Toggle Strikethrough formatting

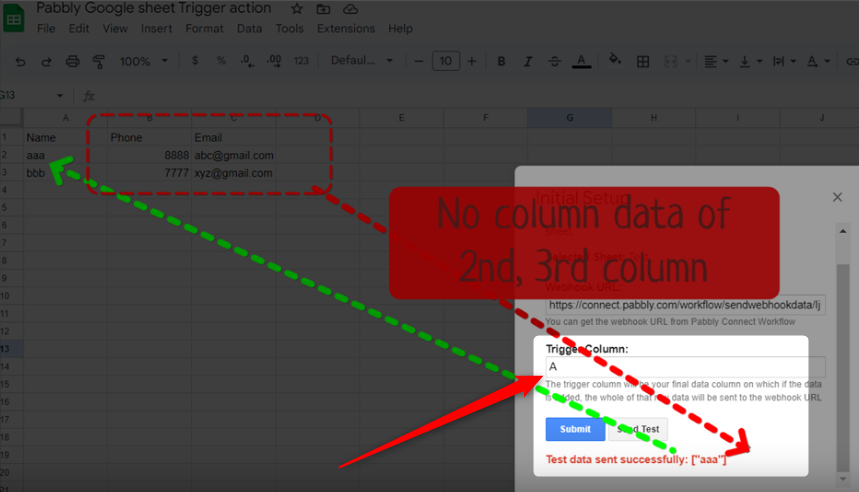(554, 61)
